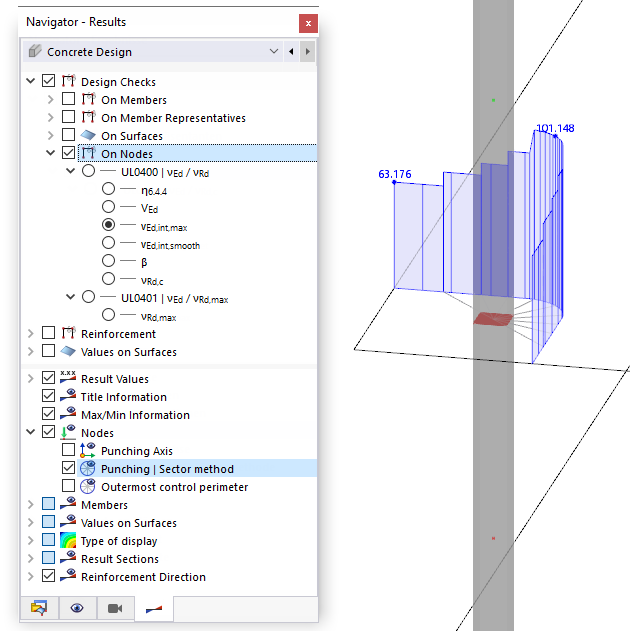630x631 pixels.
Task: Select the UL0400 vEd / vRd radio
Action: tap(89, 171)
